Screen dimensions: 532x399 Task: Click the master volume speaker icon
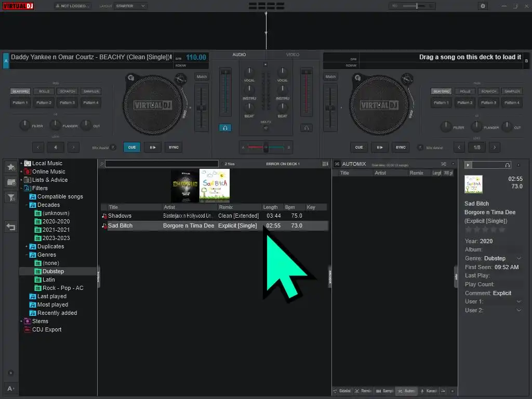[394, 6]
